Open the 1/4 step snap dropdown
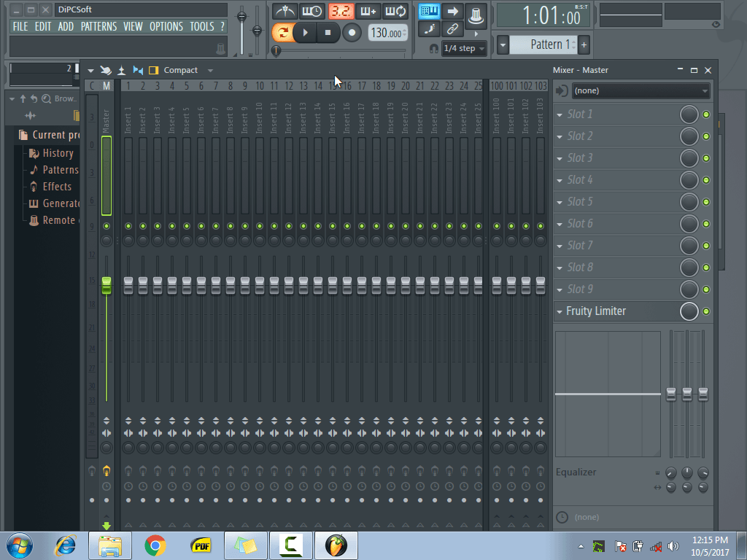This screenshot has height=560, width=747. (464, 48)
